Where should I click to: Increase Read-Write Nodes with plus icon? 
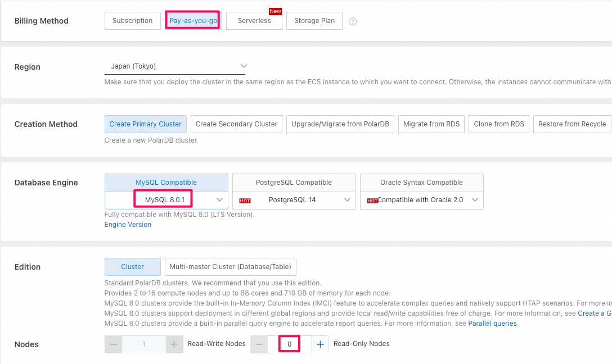(174, 344)
